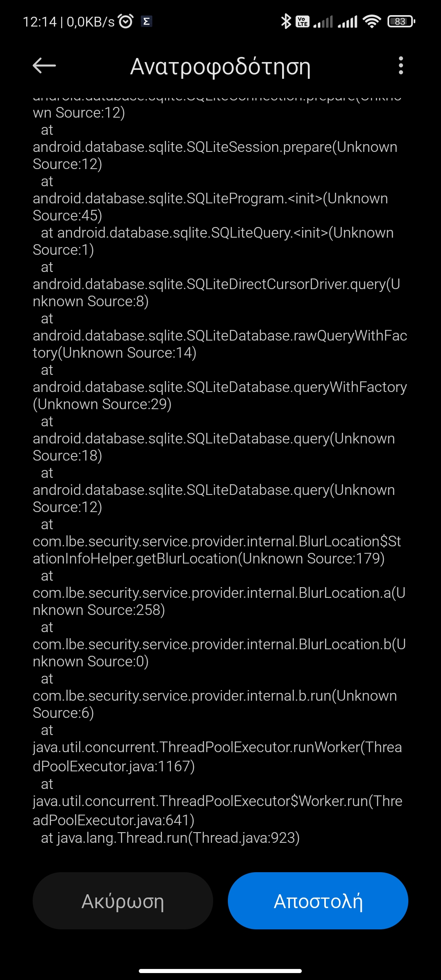
Task: Tap the Wi-Fi status icon
Action: coord(372,21)
